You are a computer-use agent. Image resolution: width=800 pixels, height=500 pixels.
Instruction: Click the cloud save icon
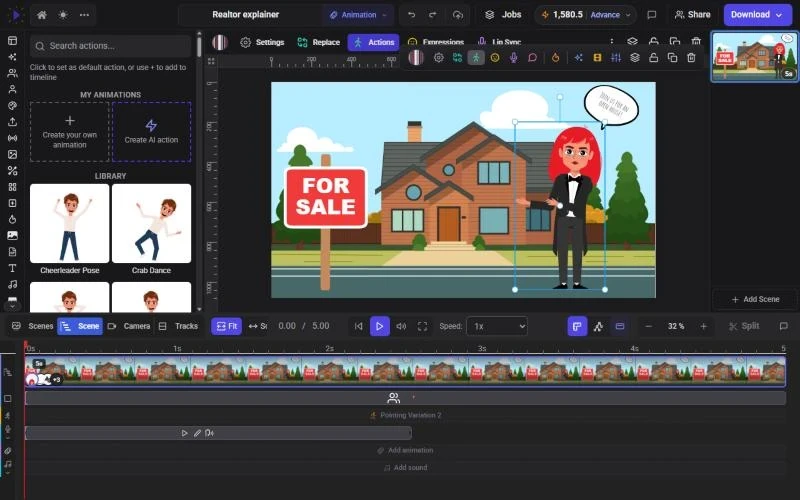458,15
